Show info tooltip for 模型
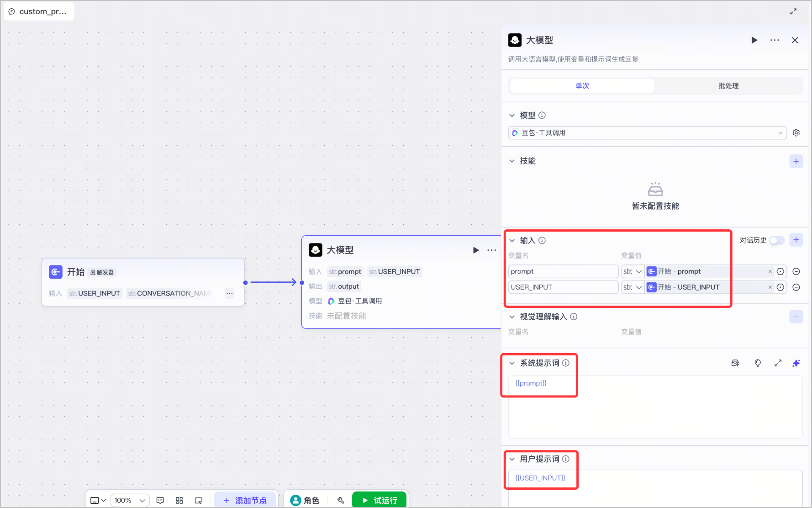The width and height of the screenshot is (812, 508). tap(542, 116)
